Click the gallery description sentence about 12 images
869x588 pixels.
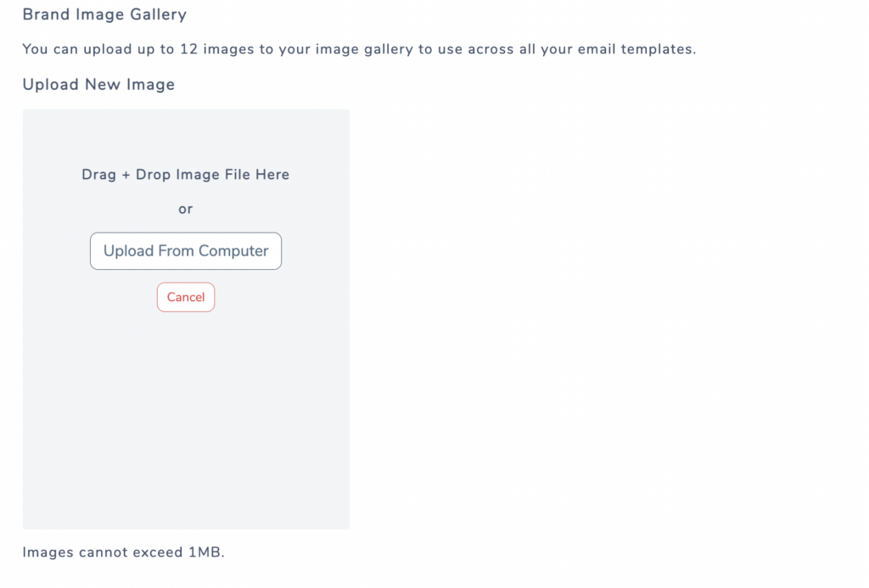pyautogui.click(x=359, y=49)
